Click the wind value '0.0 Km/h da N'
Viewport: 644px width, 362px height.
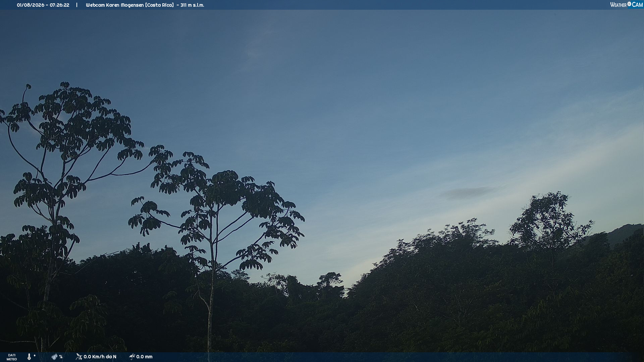click(100, 357)
